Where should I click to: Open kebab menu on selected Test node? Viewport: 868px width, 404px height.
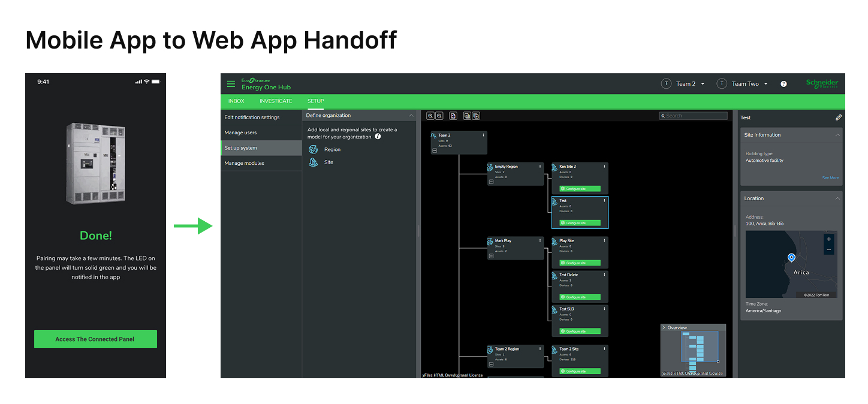click(x=604, y=200)
